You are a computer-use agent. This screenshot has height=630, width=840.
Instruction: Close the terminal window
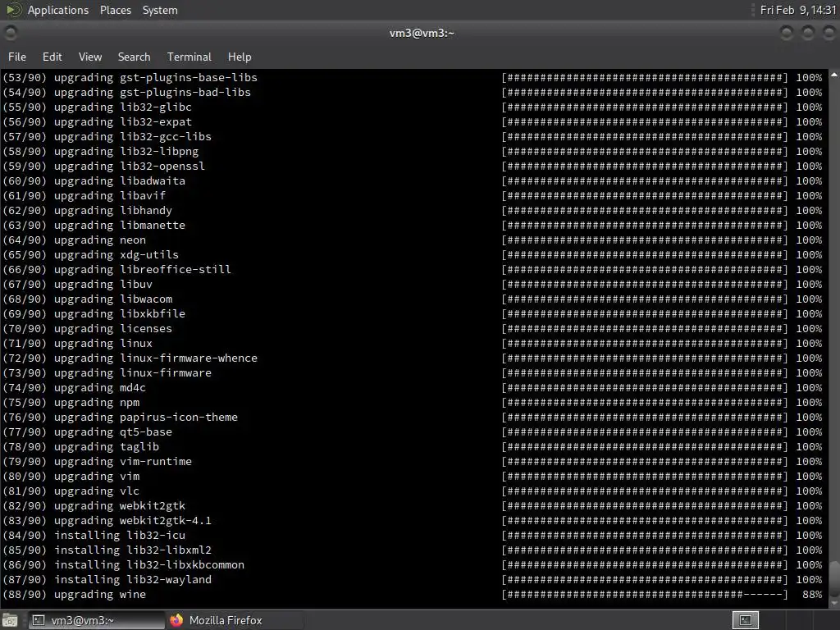[x=829, y=33]
